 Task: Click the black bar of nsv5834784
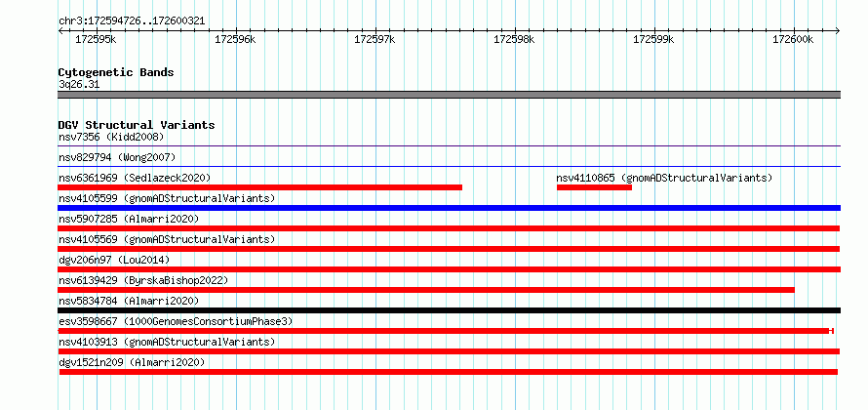click(x=449, y=310)
